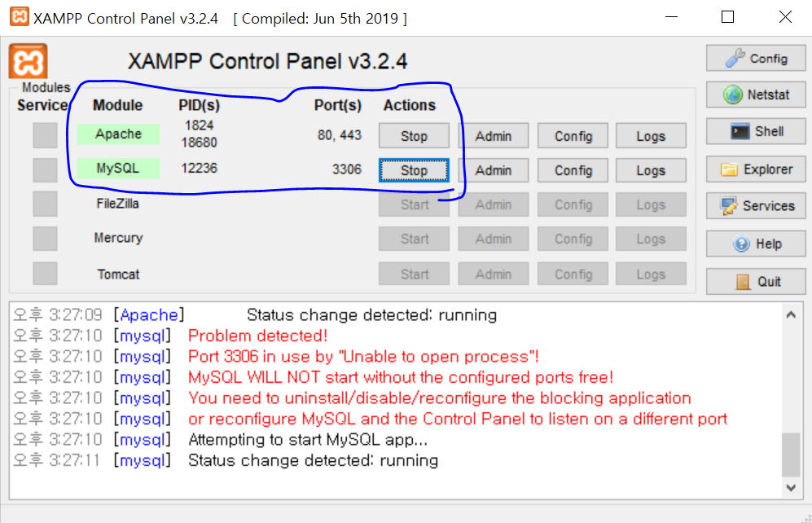The height and width of the screenshot is (523, 812).
Task: Launch the Shell from the right sidebar
Action: (756, 131)
